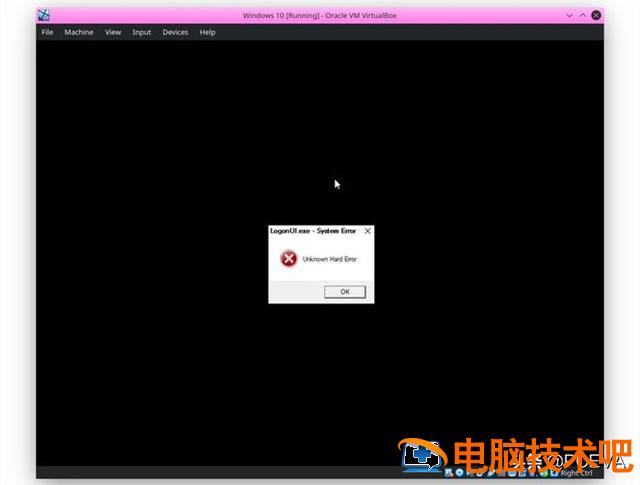Open the File menu in VirtualBox
640x485 pixels.
[47, 32]
